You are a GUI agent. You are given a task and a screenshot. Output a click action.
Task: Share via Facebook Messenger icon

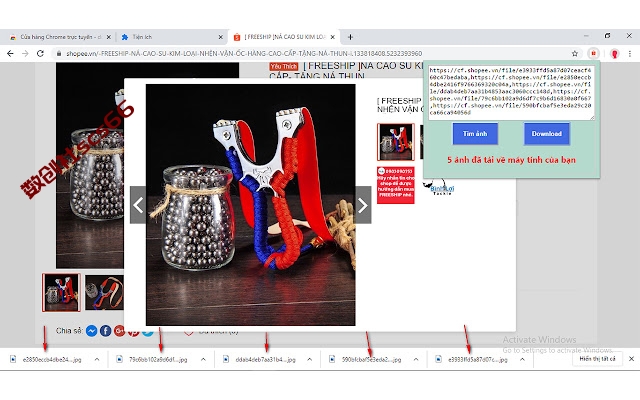[x=91, y=331]
